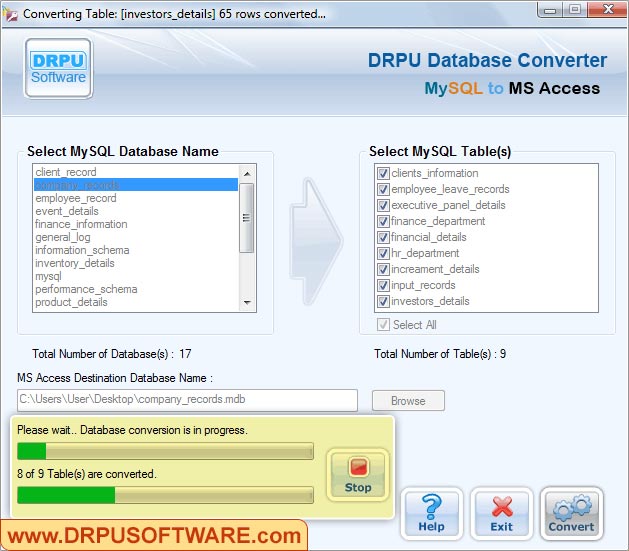The image size is (629, 551).
Task: Click the application icon in title bar
Action: (x=10, y=14)
